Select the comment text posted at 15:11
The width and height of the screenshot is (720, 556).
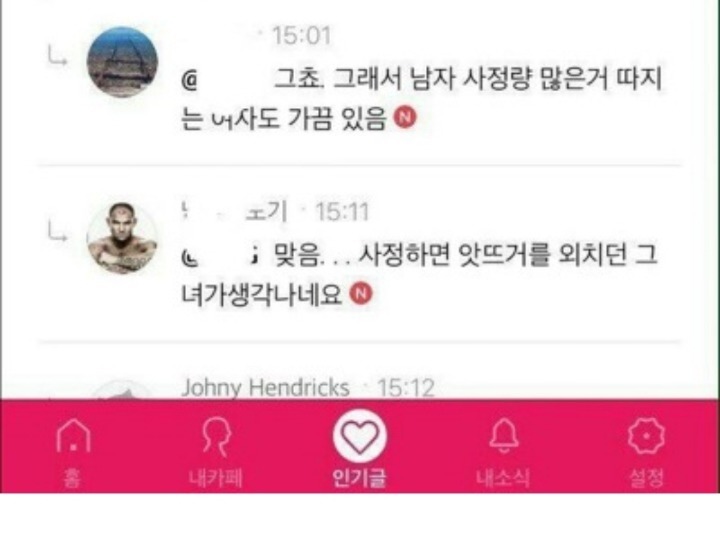coord(420,275)
